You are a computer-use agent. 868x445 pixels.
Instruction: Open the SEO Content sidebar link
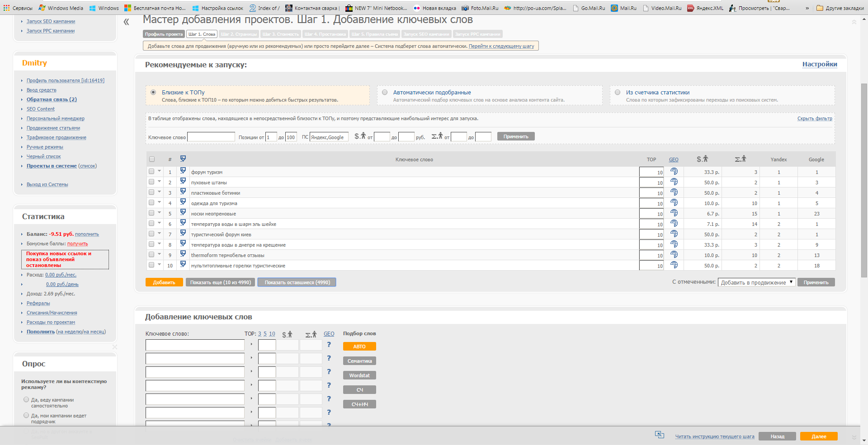point(41,109)
